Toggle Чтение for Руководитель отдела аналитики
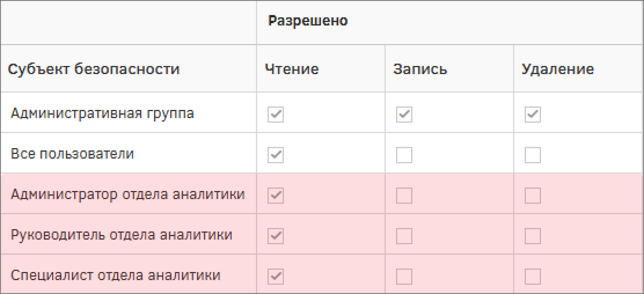The width and height of the screenshot is (644, 294). click(276, 236)
